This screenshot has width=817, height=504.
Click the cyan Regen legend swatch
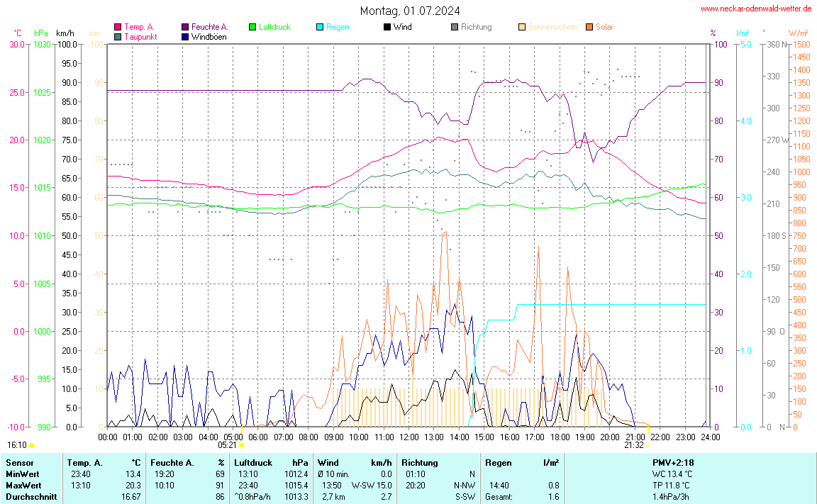(321, 28)
